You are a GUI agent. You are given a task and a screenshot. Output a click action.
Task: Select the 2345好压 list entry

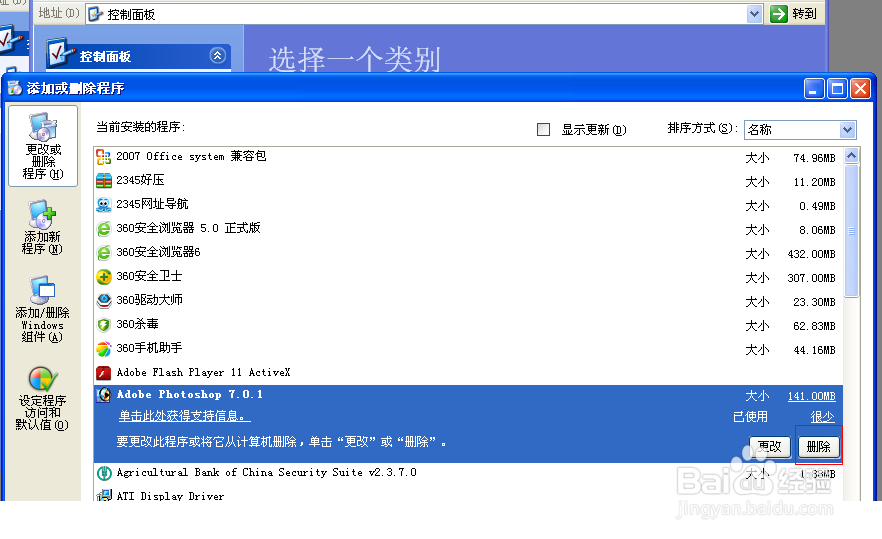click(468, 181)
